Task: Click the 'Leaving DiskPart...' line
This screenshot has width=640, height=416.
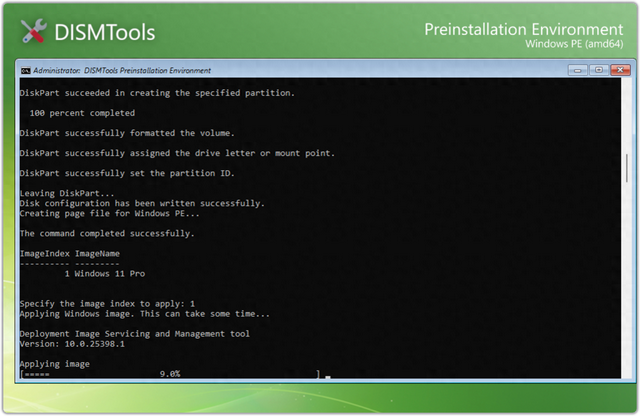Action: pos(67,193)
